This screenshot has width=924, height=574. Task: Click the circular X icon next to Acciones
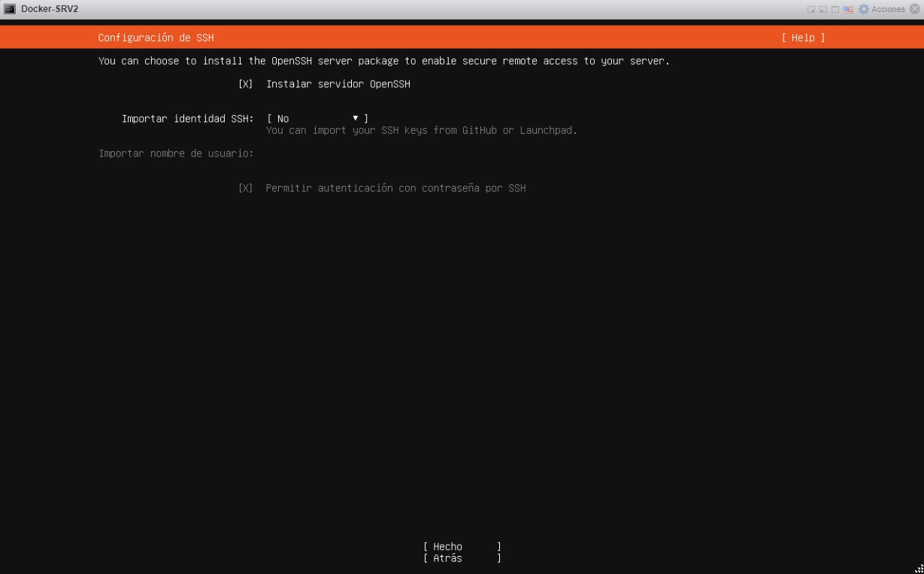click(915, 9)
